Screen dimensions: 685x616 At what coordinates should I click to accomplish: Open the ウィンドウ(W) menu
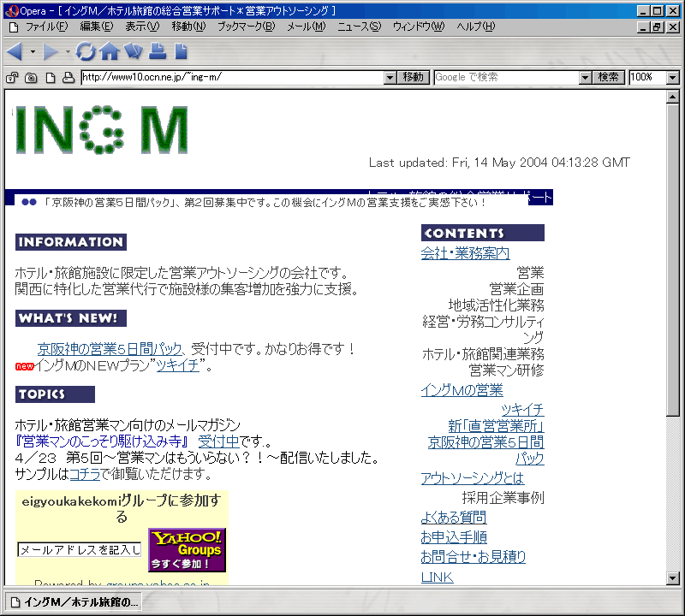(419, 27)
